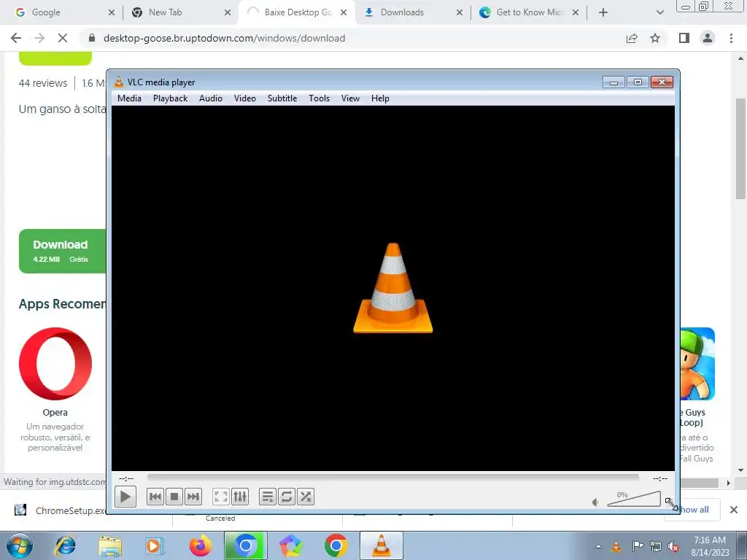
Task: Open the Action Center flag icon
Action: coord(637,546)
